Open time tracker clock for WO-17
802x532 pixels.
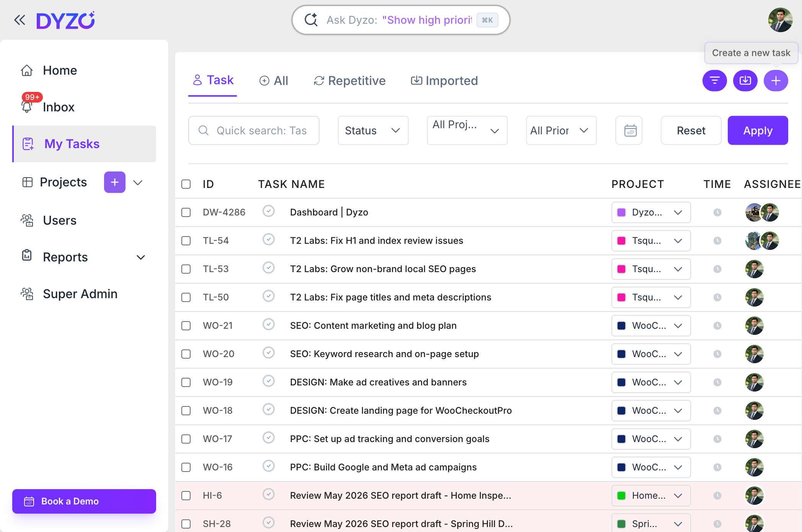tap(717, 439)
